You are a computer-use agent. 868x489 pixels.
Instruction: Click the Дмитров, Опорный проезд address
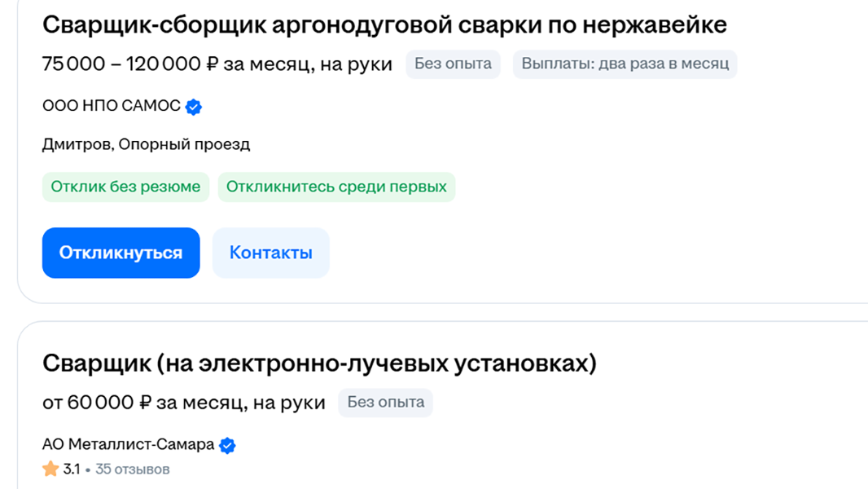(146, 145)
